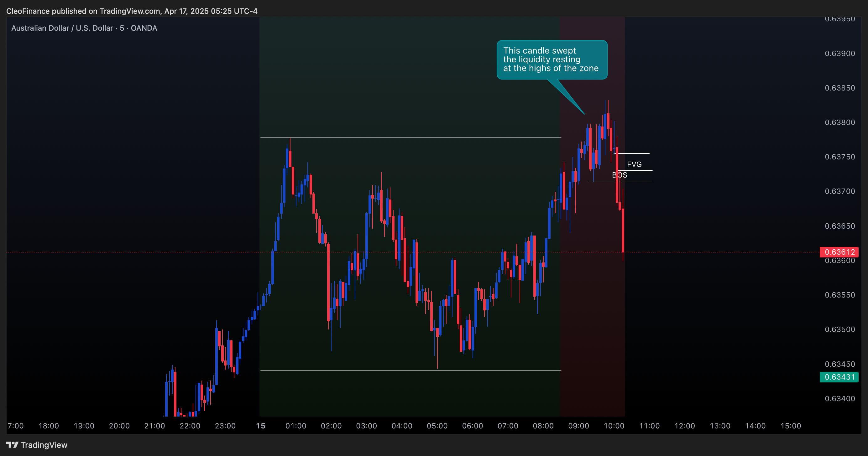
Task: Click the 15:00 time axis label
Action: pyautogui.click(x=791, y=426)
